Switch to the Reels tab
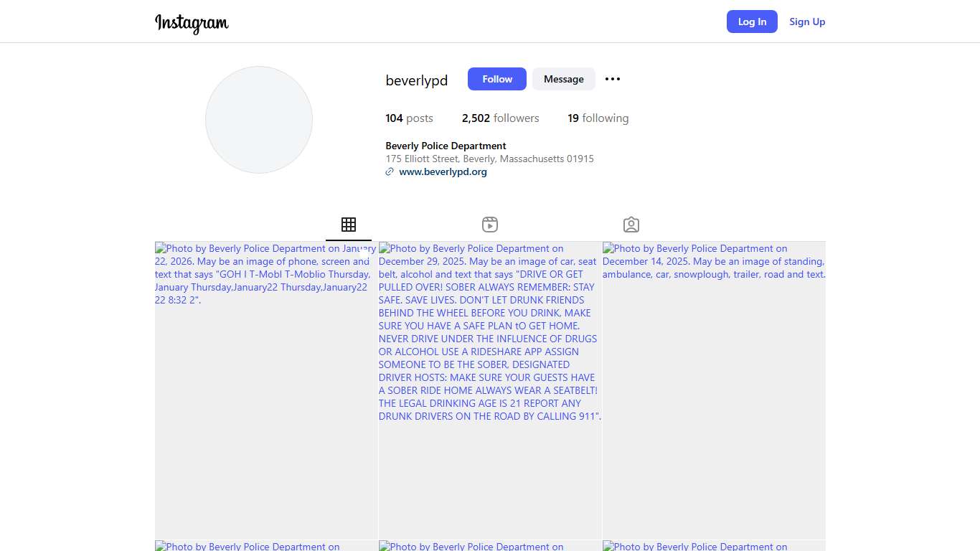 (x=490, y=225)
